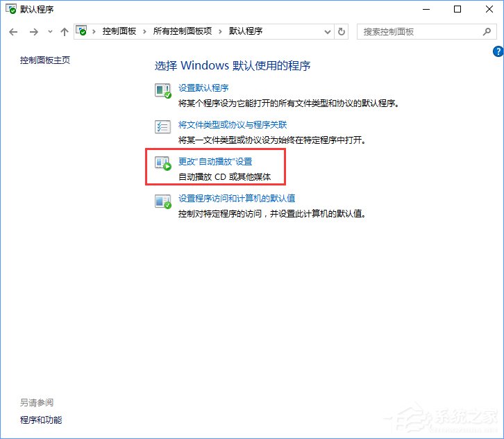Click the address bar's Default Programs icon
Viewport: 504px width, 439px height.
point(81,31)
